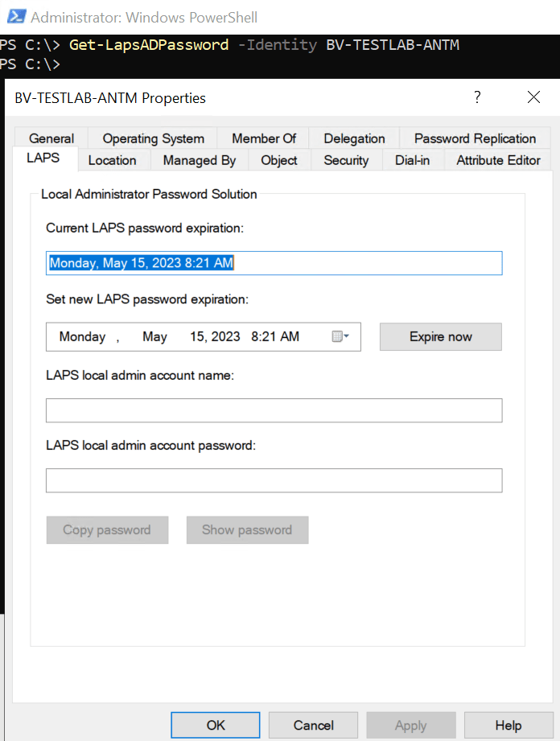This screenshot has width=560, height=741.
Task: Open the Password Replication tab
Action: pos(475,138)
